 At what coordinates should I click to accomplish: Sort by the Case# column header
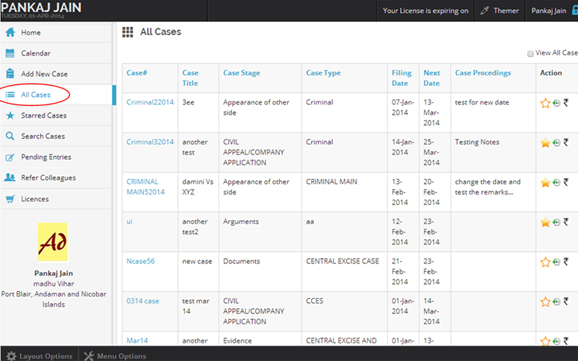(x=137, y=73)
